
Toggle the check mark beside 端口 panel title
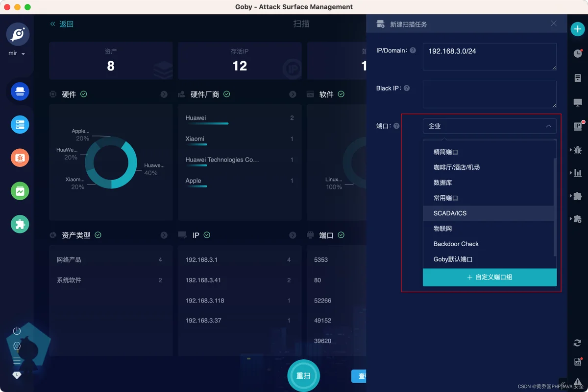pos(341,235)
